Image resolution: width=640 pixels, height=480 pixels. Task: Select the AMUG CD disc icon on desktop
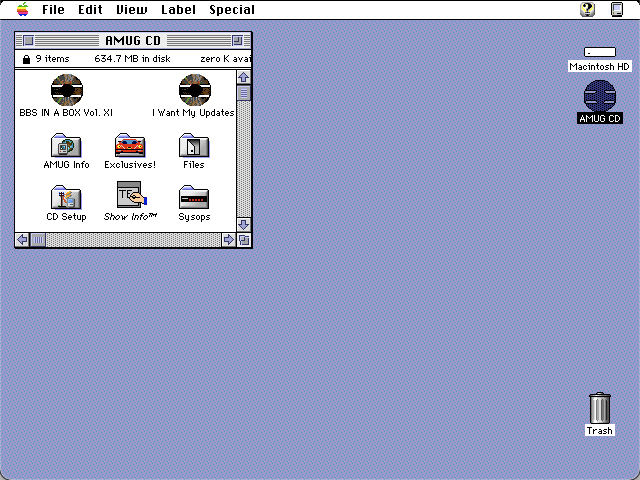(600, 96)
